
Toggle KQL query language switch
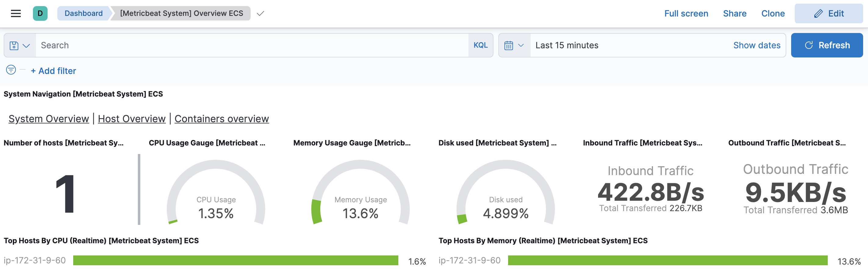[x=480, y=45]
